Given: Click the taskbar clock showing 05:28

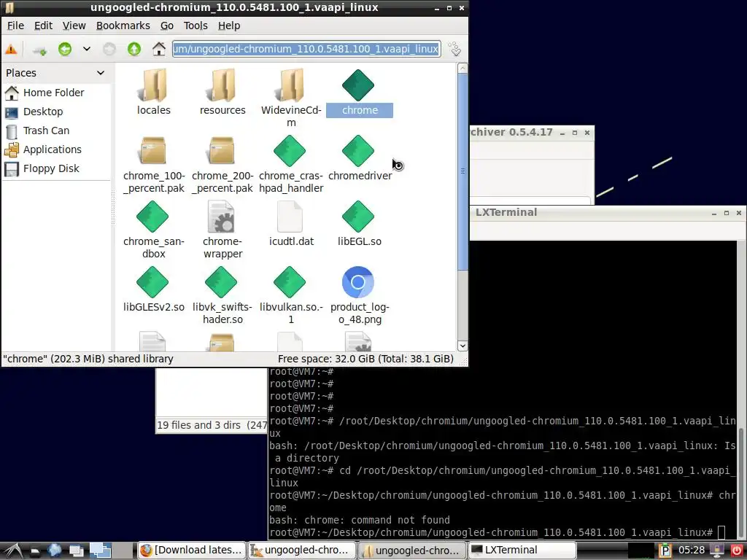Looking at the screenshot, I should (x=692, y=551).
